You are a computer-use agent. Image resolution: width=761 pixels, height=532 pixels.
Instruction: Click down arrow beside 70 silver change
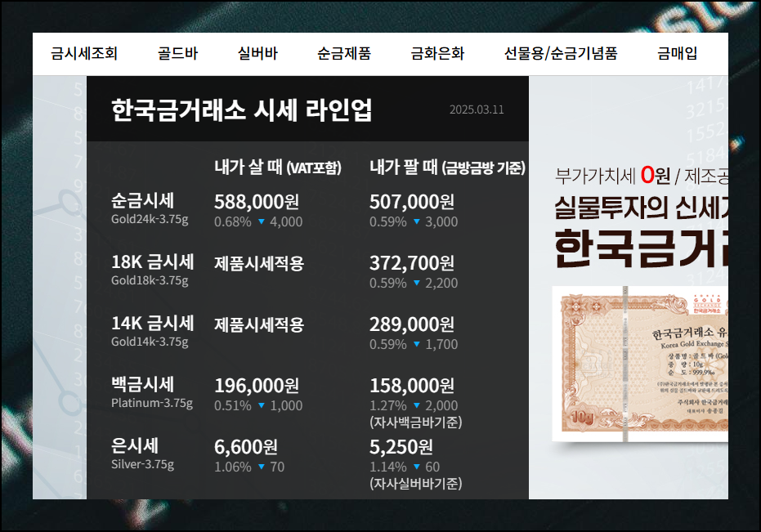[261, 467]
